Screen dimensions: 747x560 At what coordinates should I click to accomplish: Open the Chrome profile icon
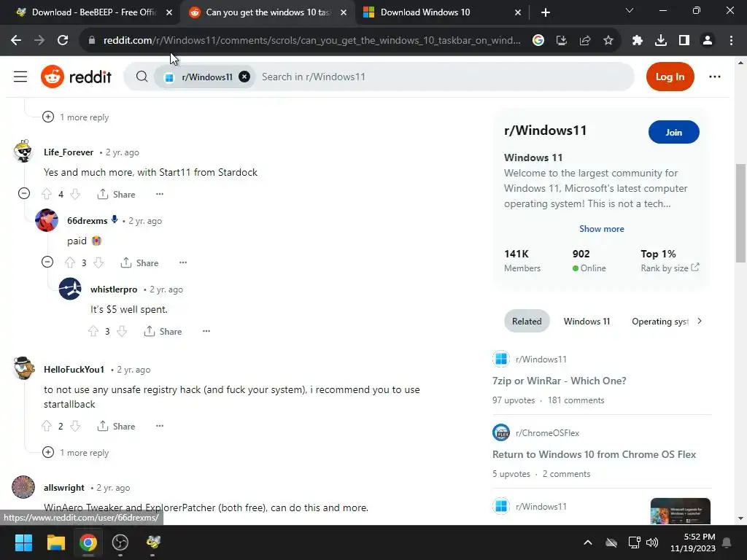(708, 41)
